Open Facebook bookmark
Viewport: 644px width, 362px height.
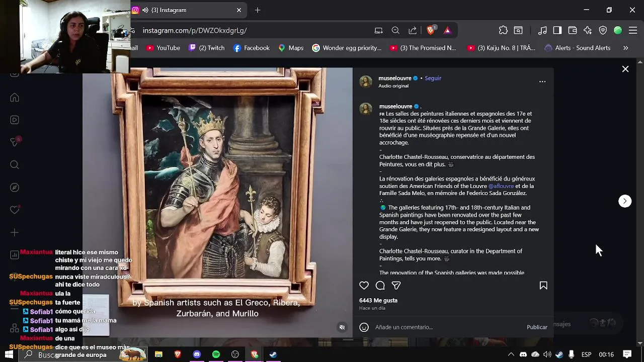tap(252, 48)
